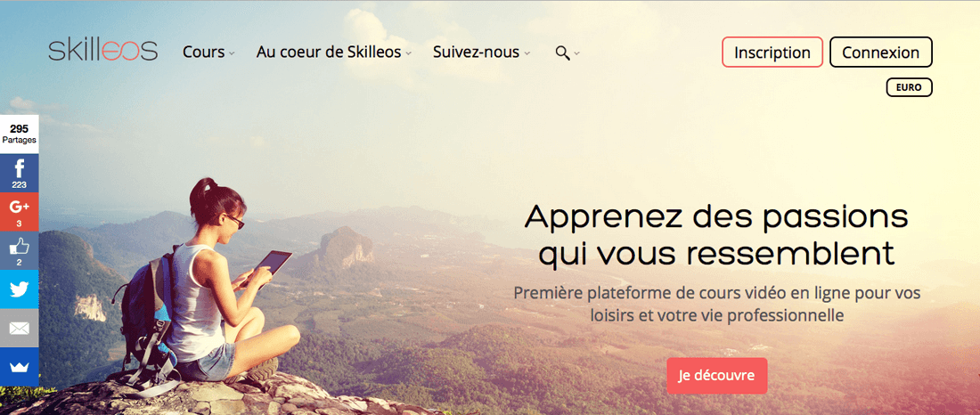Click the 295 Partages share counter
The image size is (980, 415).
coord(20,134)
